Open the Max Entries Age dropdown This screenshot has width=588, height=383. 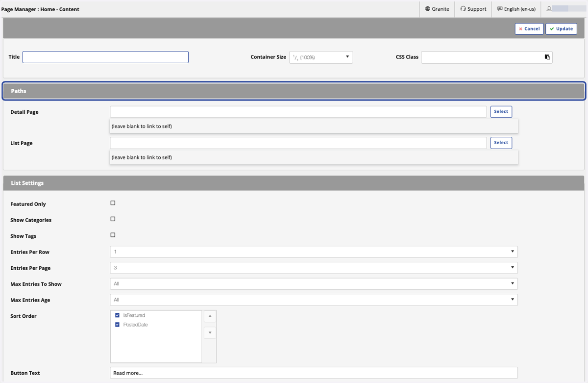pyautogui.click(x=314, y=300)
